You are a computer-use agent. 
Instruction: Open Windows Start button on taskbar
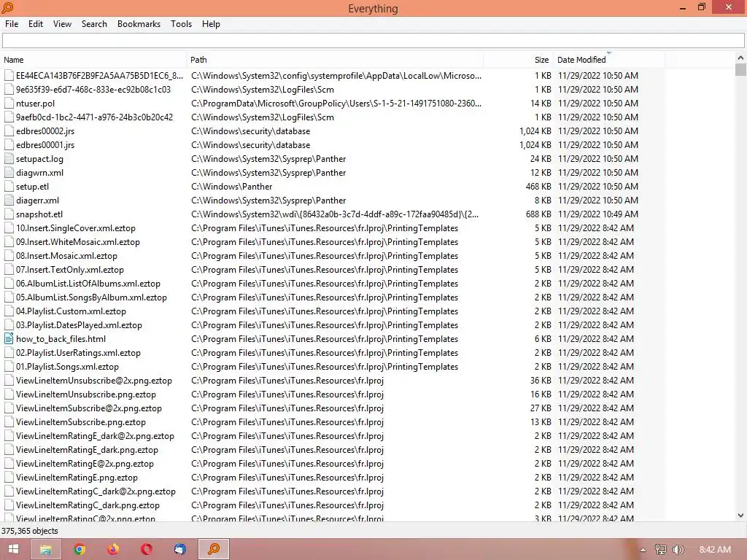pos(13,549)
